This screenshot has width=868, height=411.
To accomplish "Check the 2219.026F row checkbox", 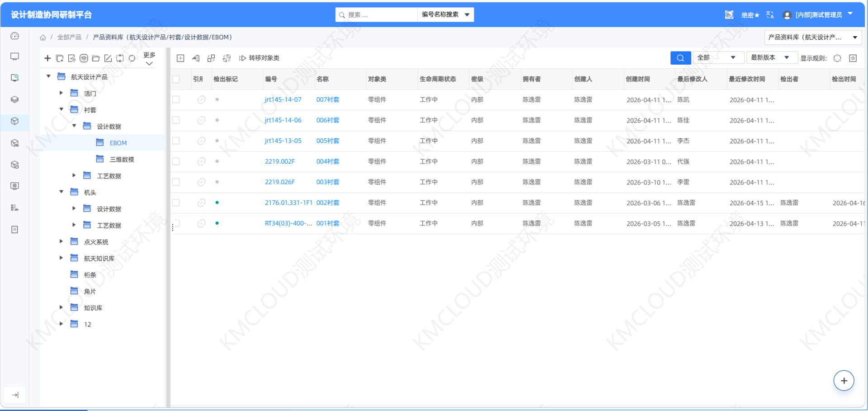I will (176, 182).
